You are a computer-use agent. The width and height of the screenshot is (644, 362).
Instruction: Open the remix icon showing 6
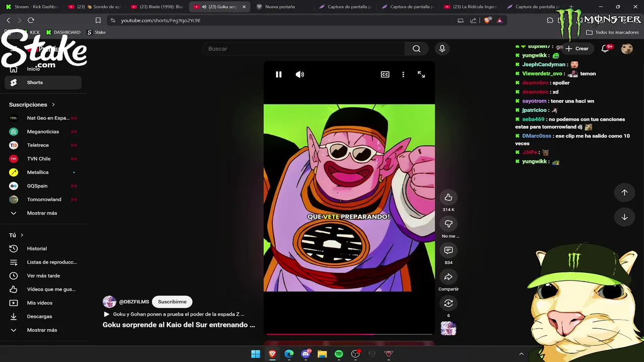coord(448,303)
